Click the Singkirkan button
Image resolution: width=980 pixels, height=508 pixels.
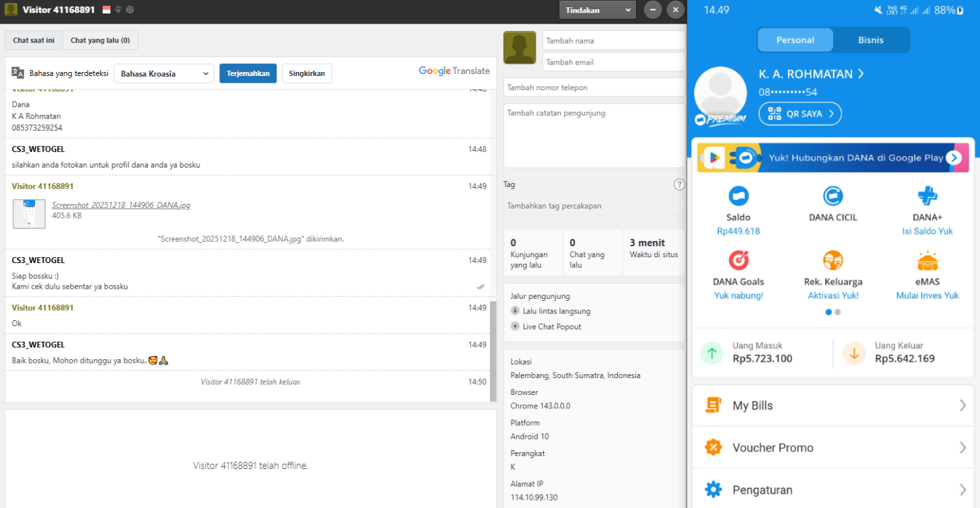[x=307, y=73]
